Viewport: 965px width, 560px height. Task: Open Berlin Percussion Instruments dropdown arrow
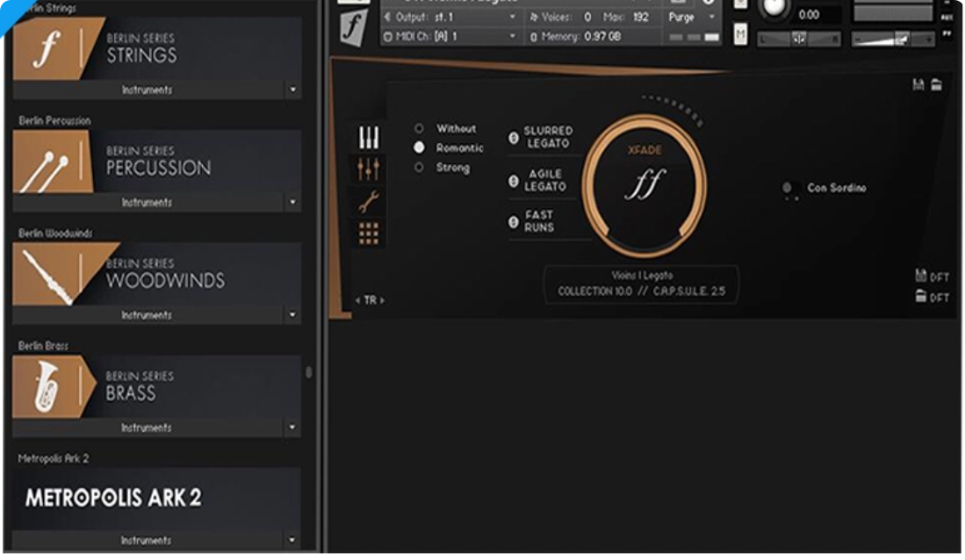pos(293,202)
